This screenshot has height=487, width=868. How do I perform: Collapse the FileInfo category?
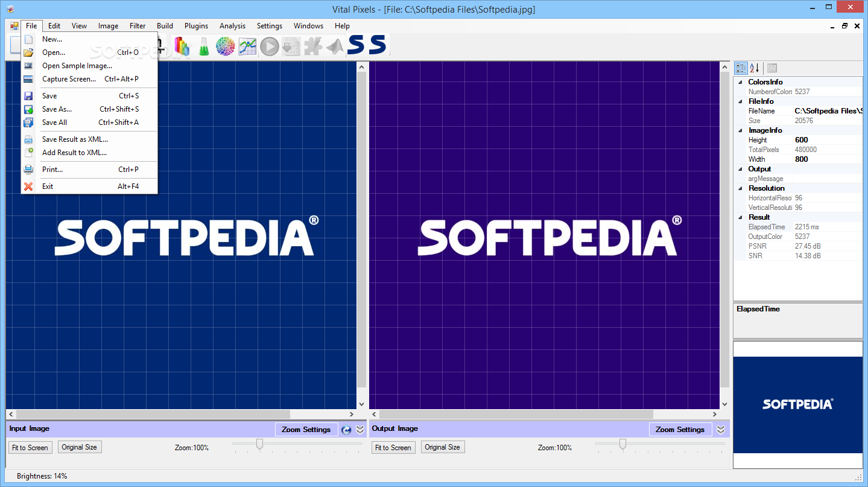[x=740, y=101]
